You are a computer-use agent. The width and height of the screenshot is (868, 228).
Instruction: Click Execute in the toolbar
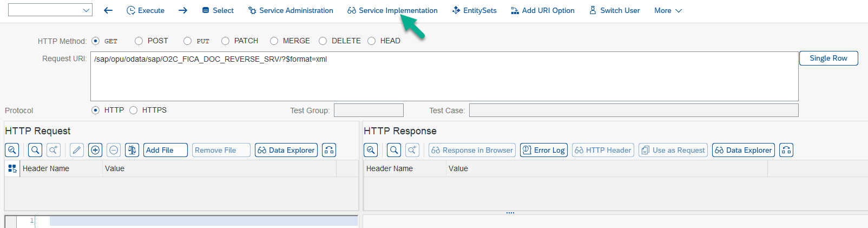(x=146, y=10)
